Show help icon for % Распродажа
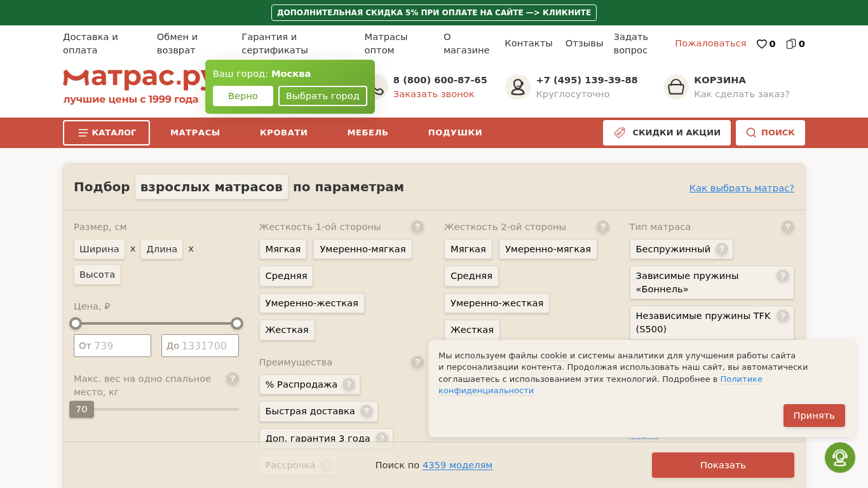 click(x=349, y=384)
